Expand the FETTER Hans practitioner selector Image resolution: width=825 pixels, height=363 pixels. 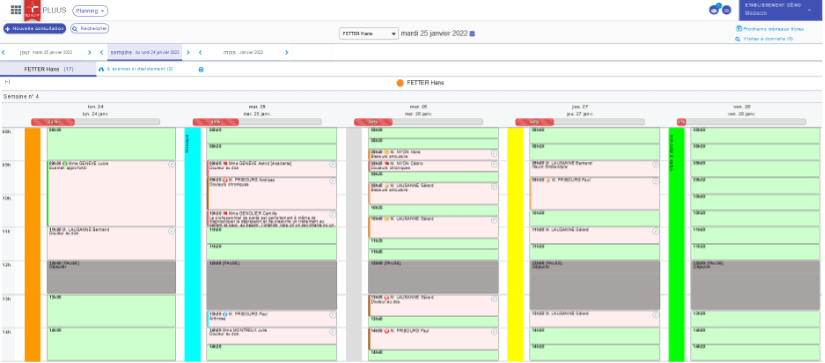[x=368, y=34]
